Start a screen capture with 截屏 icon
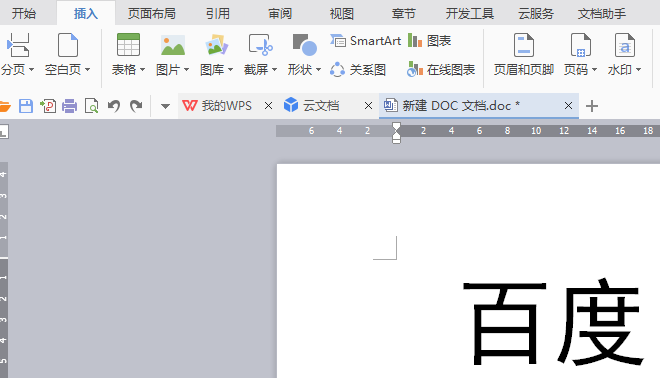Viewport: 660px width, 378px height. pyautogui.click(x=261, y=45)
